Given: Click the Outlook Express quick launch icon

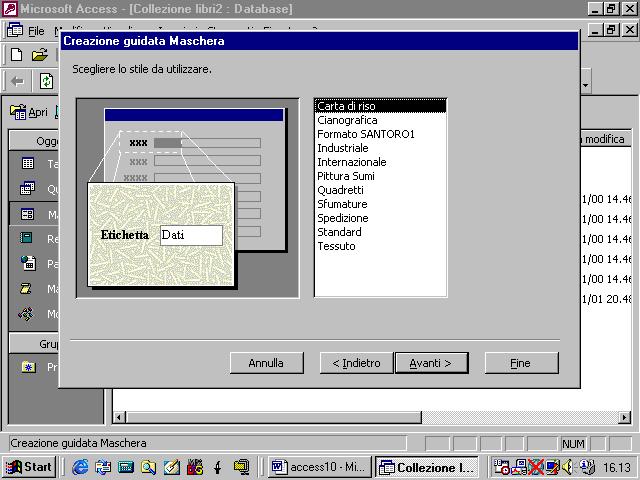Looking at the screenshot, I should pos(103,467).
